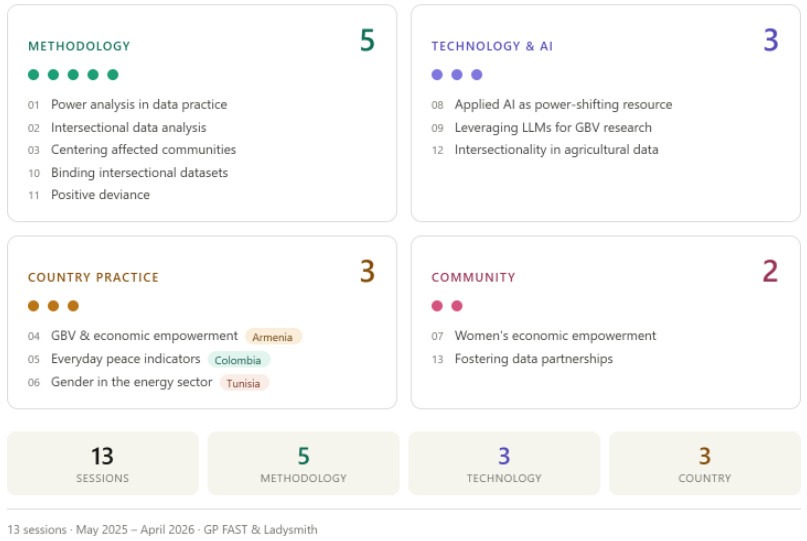Viewport: 807px width, 541px height.
Task: Click the Tunisia country tag
Action: 244,383
